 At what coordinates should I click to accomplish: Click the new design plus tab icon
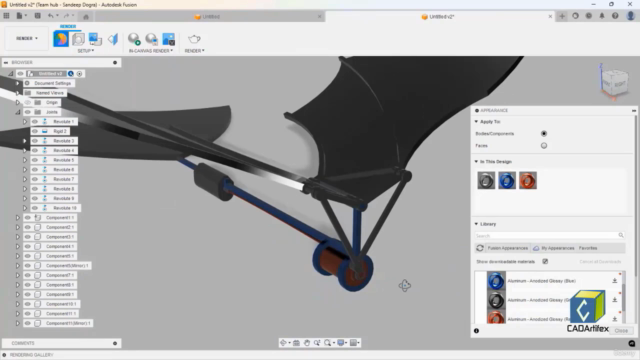[x=562, y=16]
